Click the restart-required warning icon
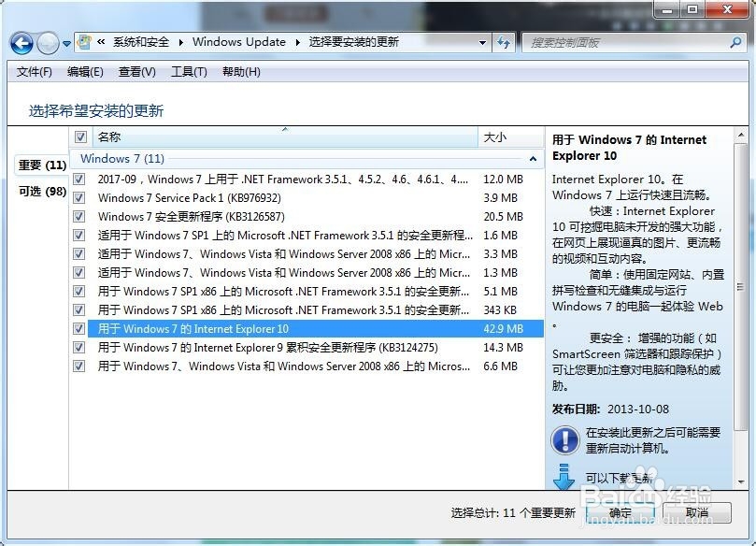The width and height of the screenshot is (756, 546). point(565,440)
